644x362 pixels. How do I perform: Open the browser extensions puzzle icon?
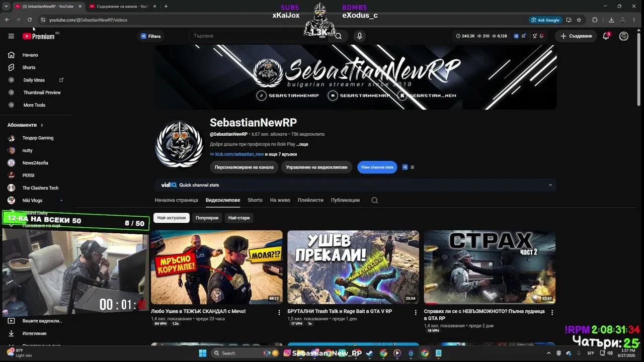(595, 20)
